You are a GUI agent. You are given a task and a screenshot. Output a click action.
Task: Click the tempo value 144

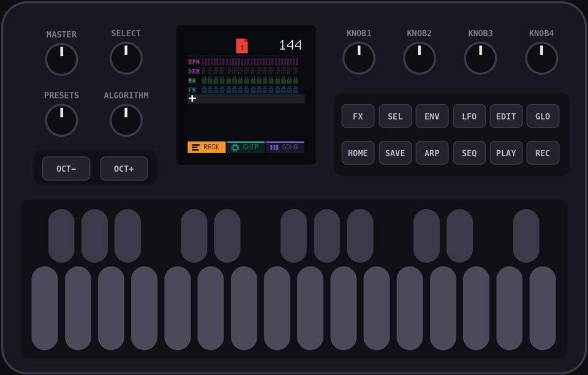(x=290, y=45)
